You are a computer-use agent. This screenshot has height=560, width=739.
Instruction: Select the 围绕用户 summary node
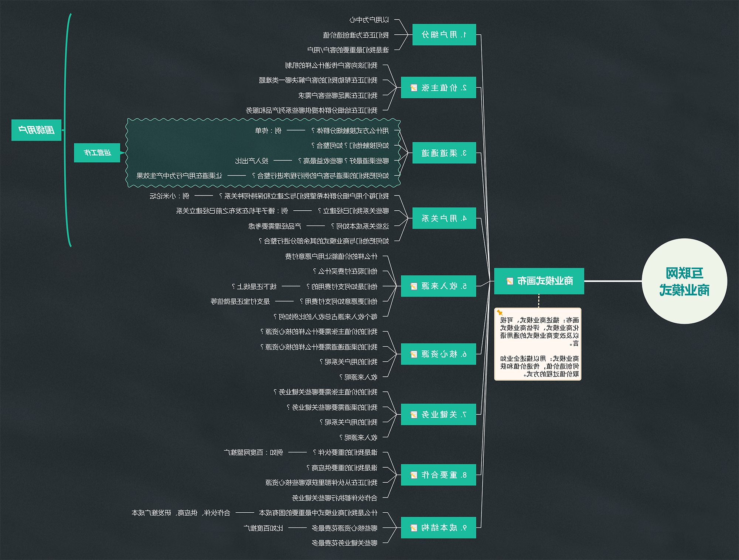(x=36, y=130)
